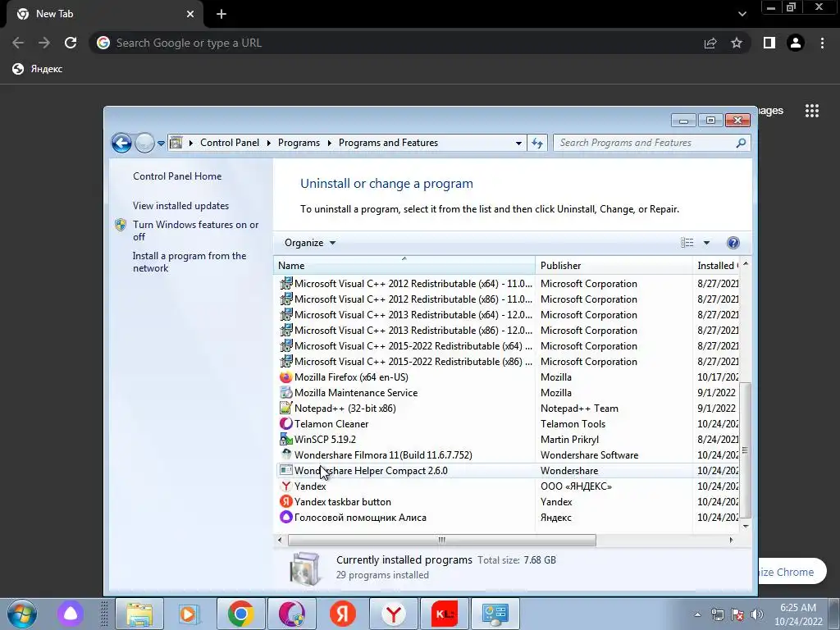Open the taskbar volume speaker icon
The image size is (840, 630).
coord(757,614)
